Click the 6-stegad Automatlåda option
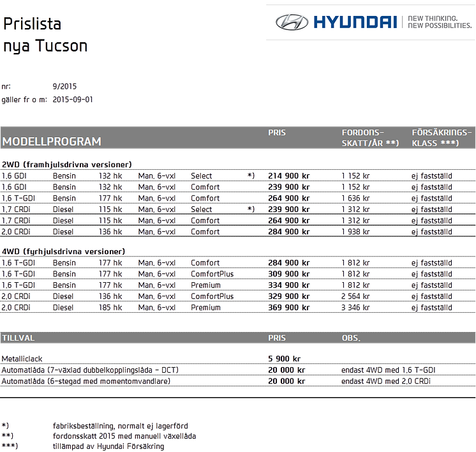The image size is (476, 452). (86, 381)
